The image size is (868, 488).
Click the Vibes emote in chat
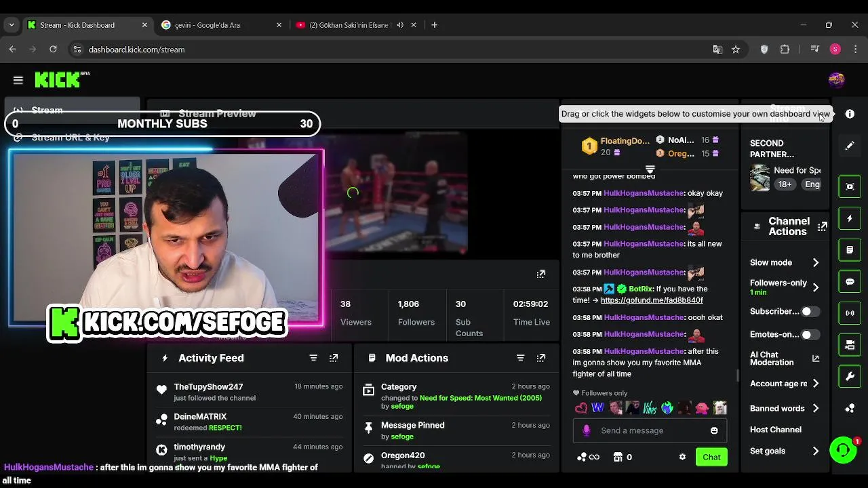(x=650, y=408)
